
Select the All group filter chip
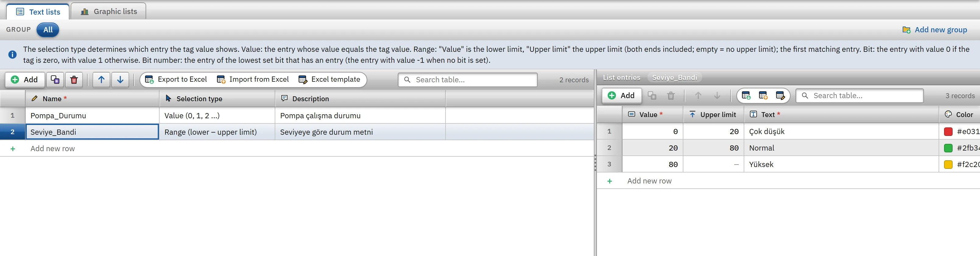pyautogui.click(x=48, y=30)
